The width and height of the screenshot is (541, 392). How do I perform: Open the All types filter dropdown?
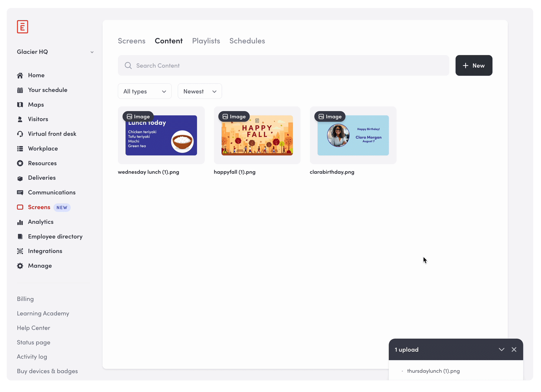tap(145, 91)
